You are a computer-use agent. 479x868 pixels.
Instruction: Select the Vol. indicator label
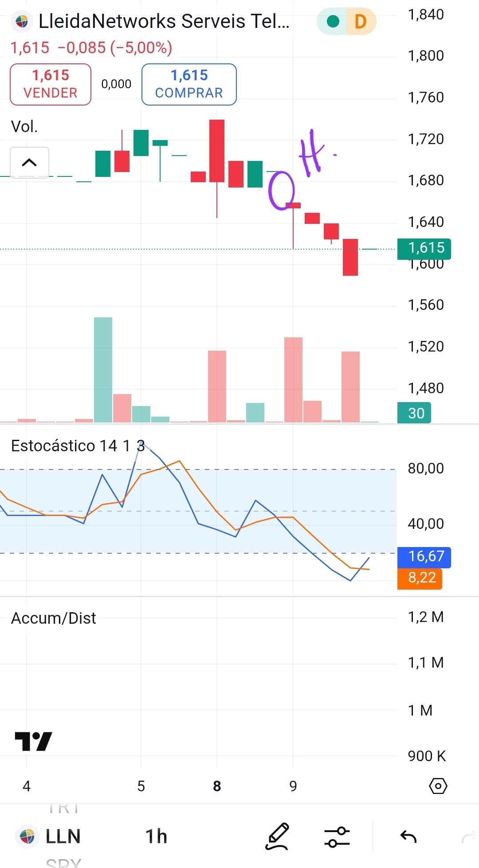pos(24,127)
